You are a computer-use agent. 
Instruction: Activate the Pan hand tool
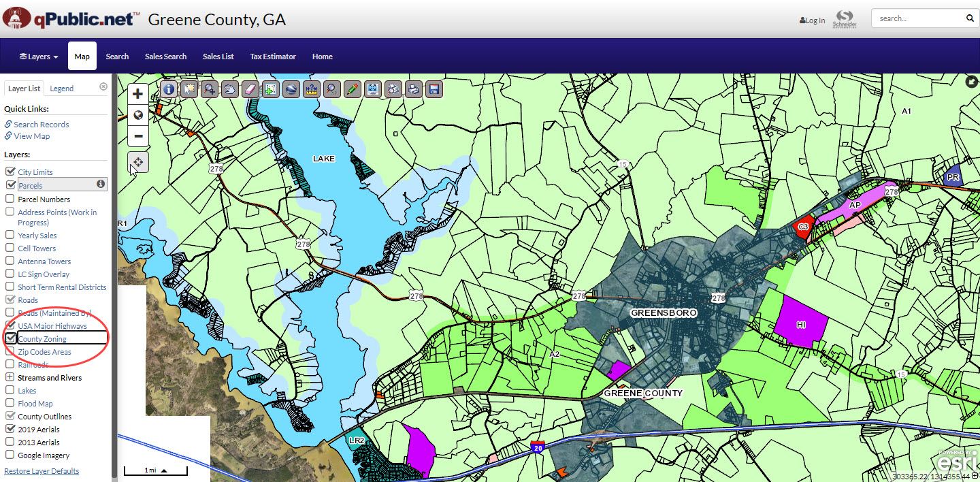click(229, 89)
